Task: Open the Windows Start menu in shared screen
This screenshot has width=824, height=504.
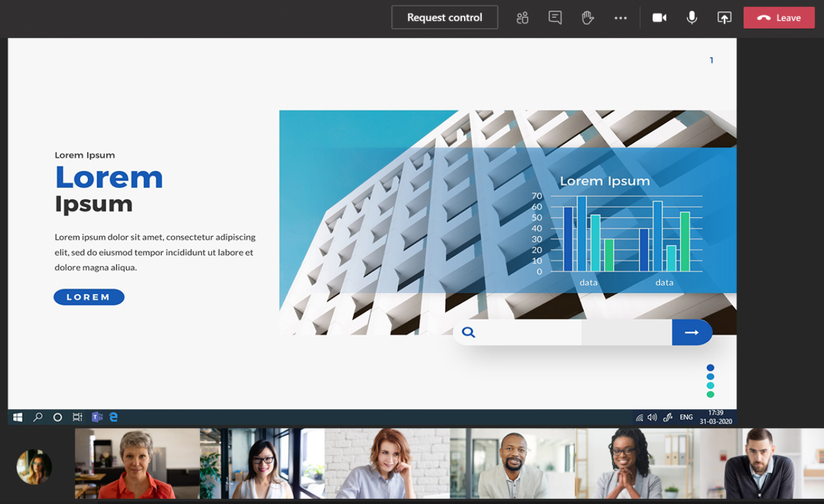Action: pyautogui.click(x=18, y=417)
